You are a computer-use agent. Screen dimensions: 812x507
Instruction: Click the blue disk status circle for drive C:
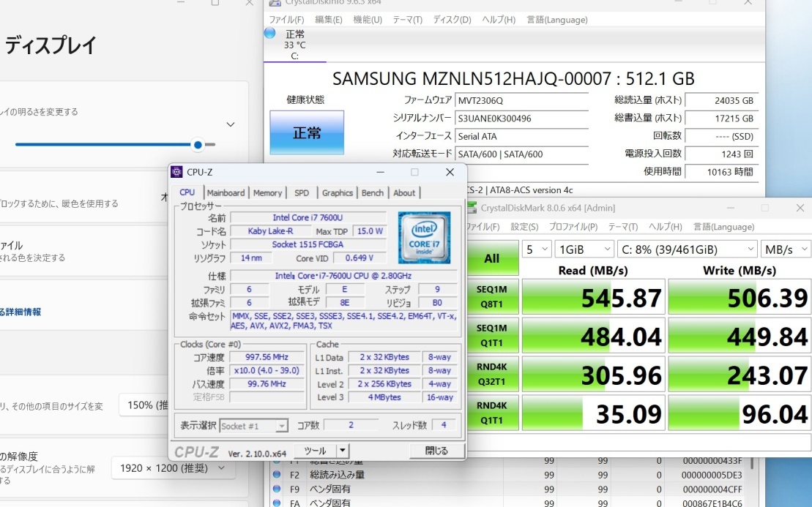[269, 33]
